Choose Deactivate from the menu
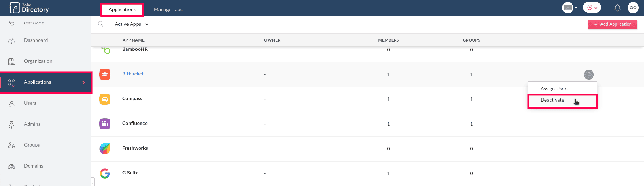 (562, 101)
